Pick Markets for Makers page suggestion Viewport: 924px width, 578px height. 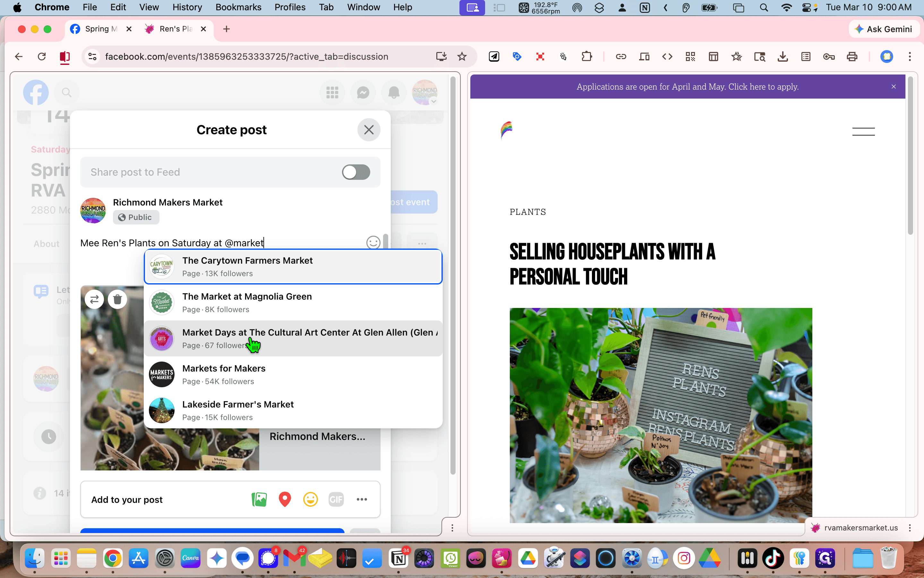click(293, 374)
